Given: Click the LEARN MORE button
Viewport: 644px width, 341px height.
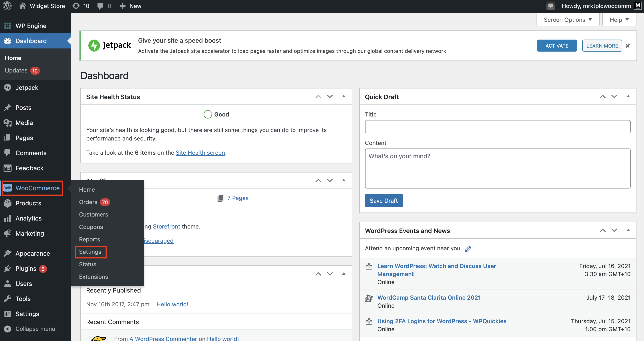Looking at the screenshot, I should point(602,46).
